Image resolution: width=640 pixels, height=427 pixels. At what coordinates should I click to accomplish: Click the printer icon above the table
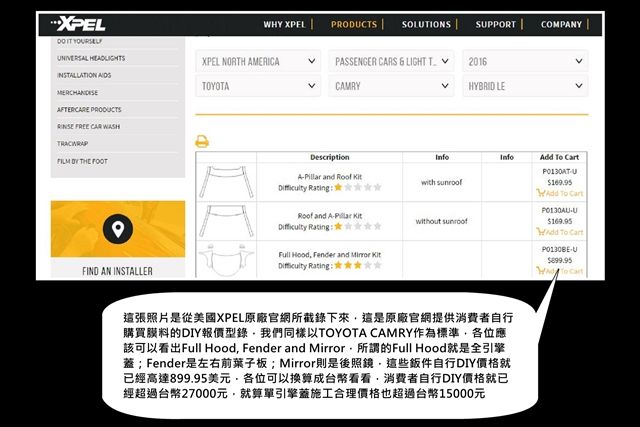tap(202, 141)
